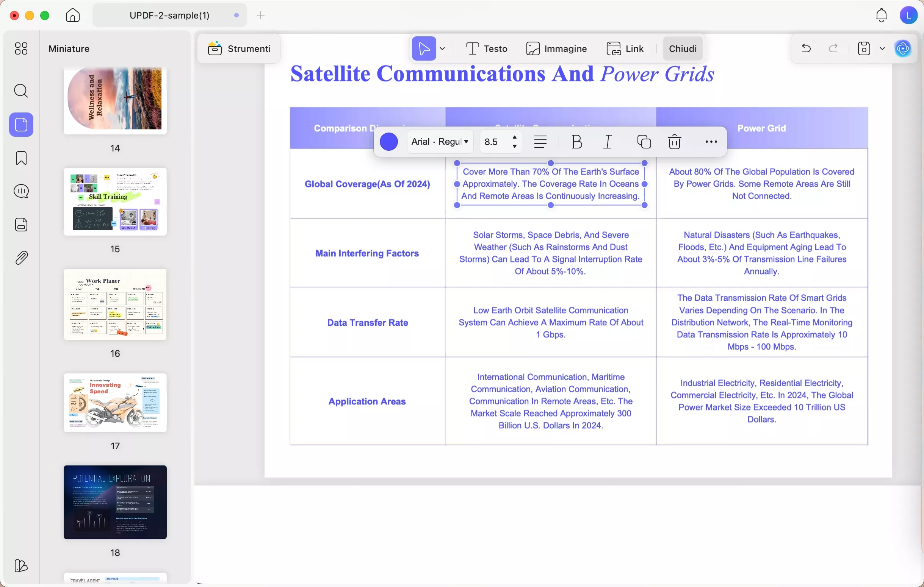Open the Arial font family dropdown
Viewport: 924px width, 587px height.
[x=440, y=142]
